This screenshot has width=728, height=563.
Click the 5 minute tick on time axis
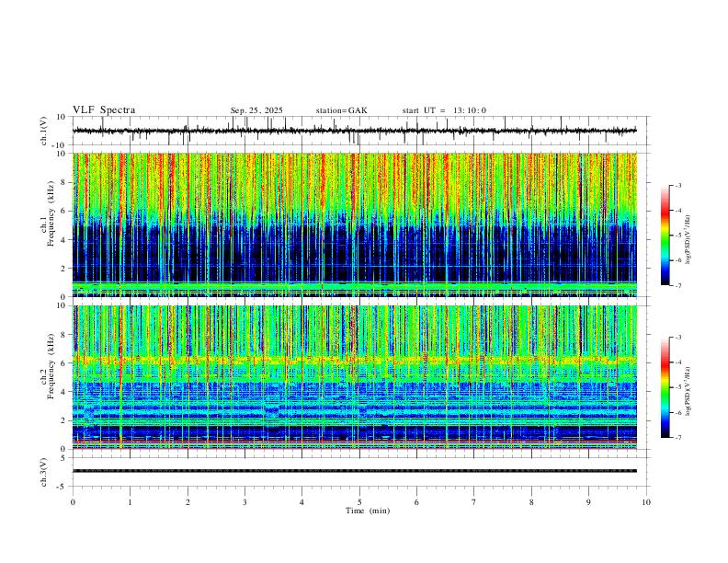click(x=359, y=502)
